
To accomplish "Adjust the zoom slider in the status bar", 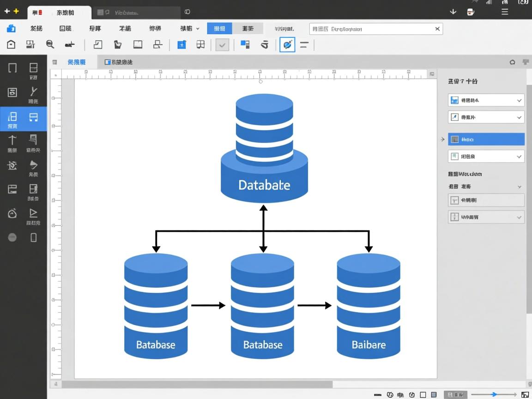I will click(x=494, y=394).
